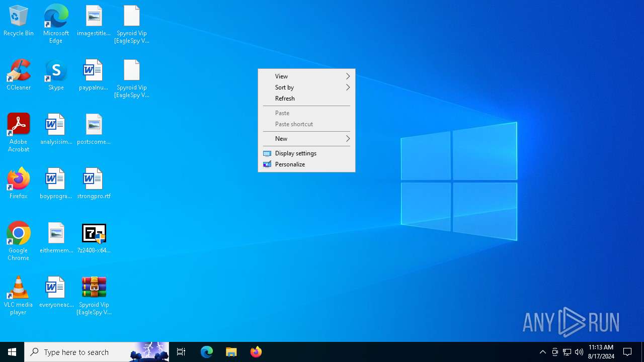This screenshot has height=362, width=644.
Task: Click the Show desktop strip at taskbar edge
Action: click(642, 352)
